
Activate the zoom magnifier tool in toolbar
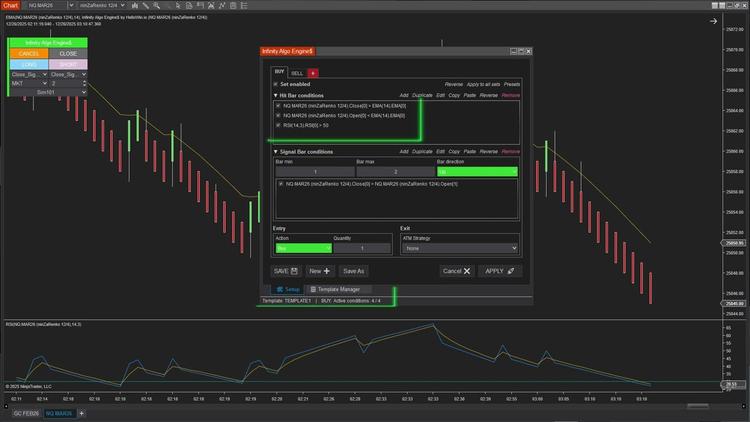(x=156, y=5)
